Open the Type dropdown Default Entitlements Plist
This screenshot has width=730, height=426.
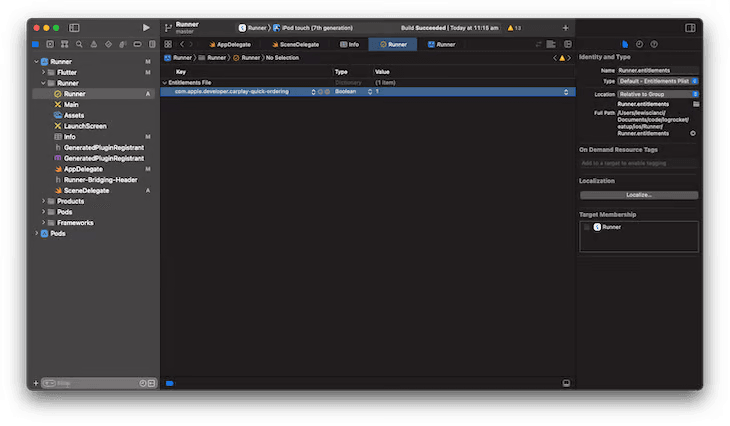(657, 81)
